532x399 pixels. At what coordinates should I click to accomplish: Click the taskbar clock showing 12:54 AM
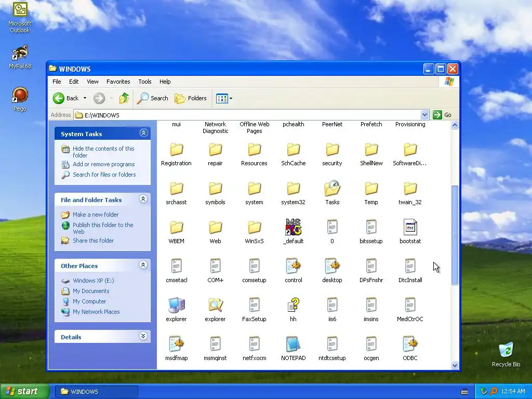[513, 391]
